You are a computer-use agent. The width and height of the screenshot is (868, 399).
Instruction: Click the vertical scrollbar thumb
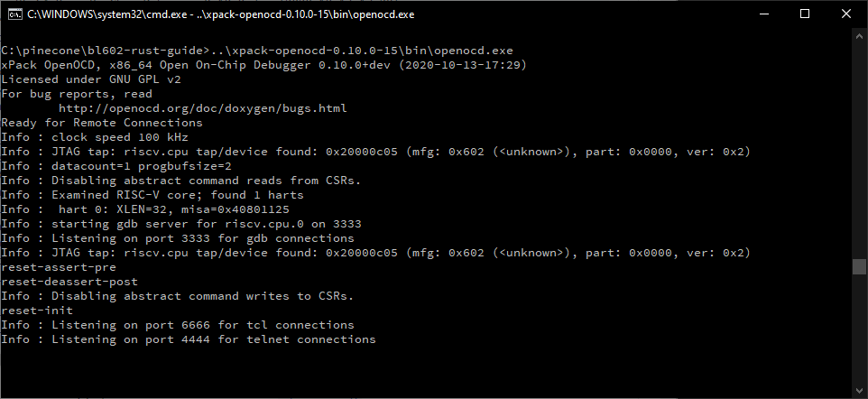pos(860,267)
